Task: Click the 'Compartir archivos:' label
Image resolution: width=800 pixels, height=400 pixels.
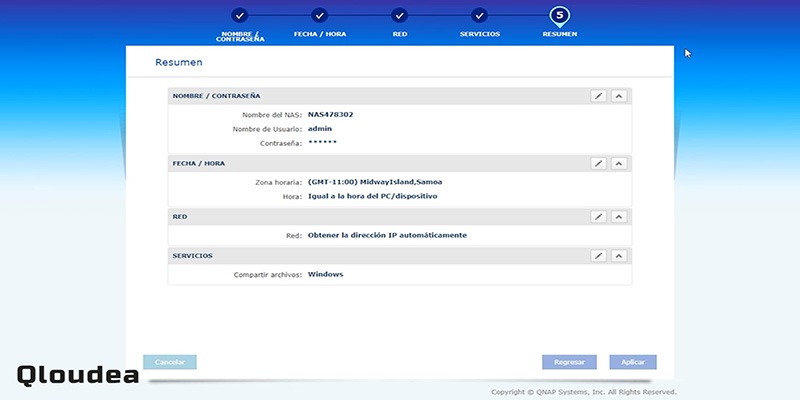Action: [268, 275]
